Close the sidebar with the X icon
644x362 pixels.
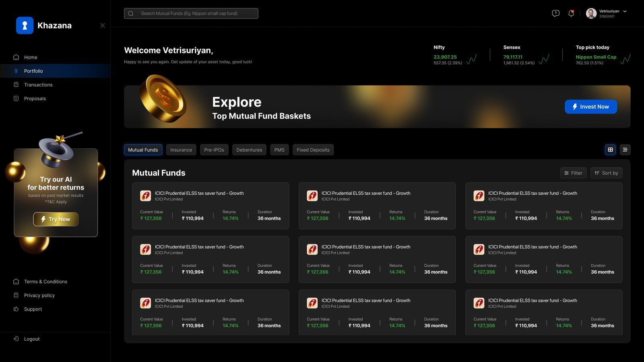coord(103,25)
